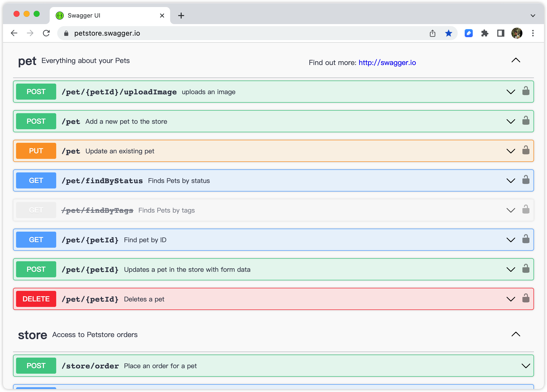Click the /pet/findByStatus path link
The image size is (547, 392).
(x=102, y=181)
